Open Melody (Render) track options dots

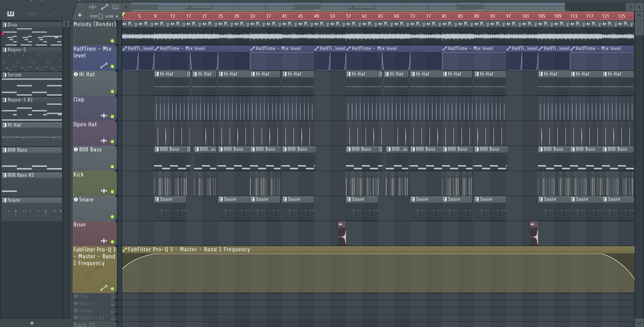(x=81, y=43)
